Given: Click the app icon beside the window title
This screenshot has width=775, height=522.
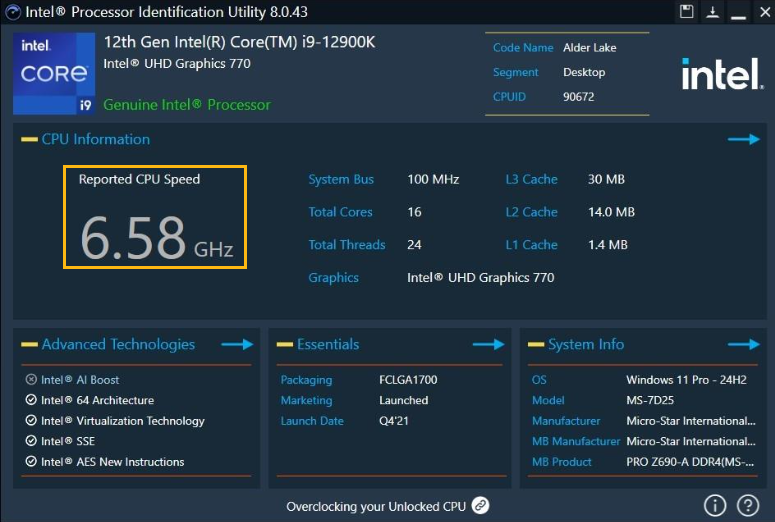Looking at the screenshot, I should point(12,12).
